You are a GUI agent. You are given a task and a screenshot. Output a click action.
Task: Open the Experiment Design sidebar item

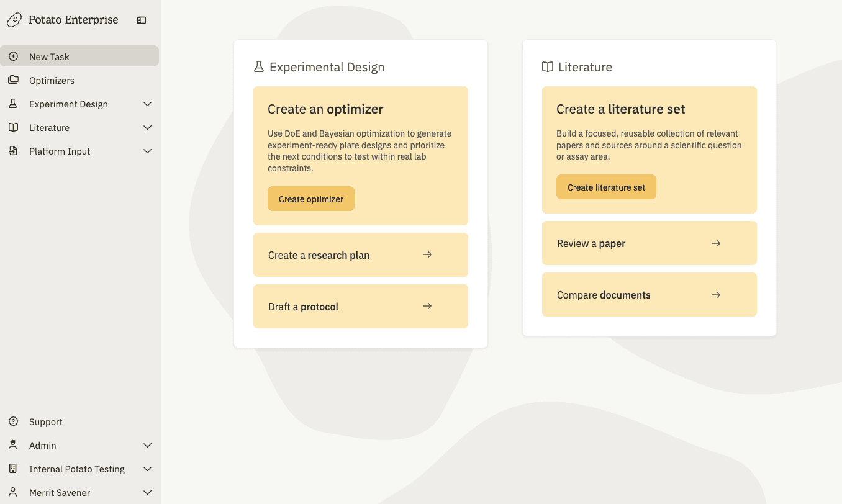(x=79, y=104)
